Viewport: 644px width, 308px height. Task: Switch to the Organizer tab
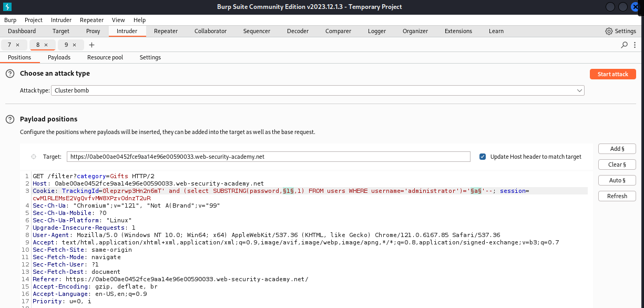(415, 31)
